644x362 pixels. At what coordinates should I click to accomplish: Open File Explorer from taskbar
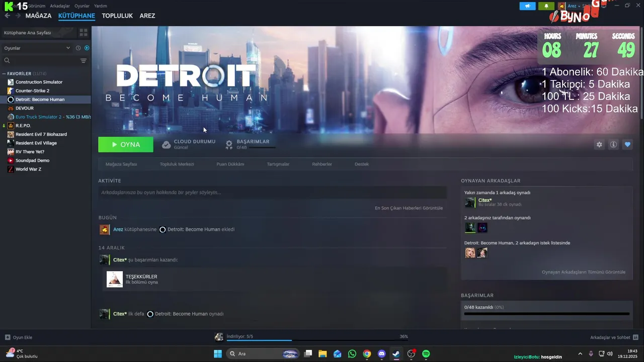coord(323,354)
